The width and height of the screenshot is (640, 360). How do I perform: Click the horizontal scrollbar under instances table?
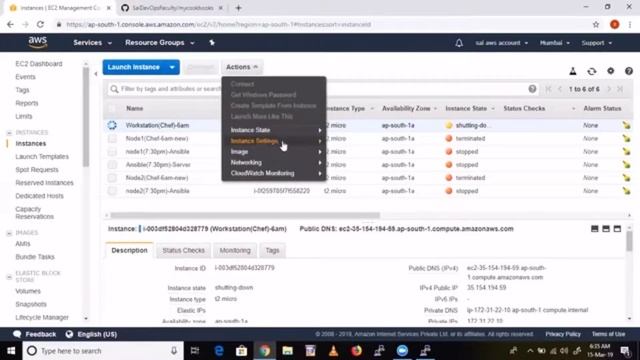coord(245,215)
